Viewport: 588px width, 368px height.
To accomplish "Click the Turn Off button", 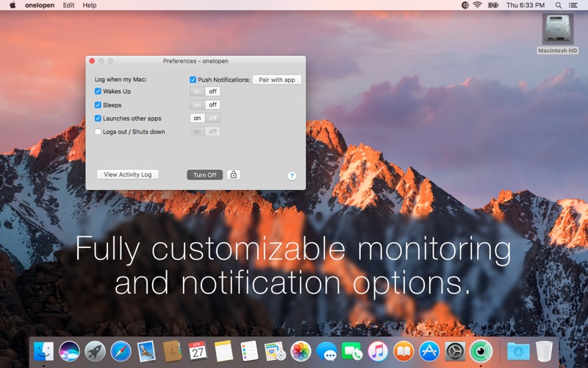I will (x=205, y=175).
